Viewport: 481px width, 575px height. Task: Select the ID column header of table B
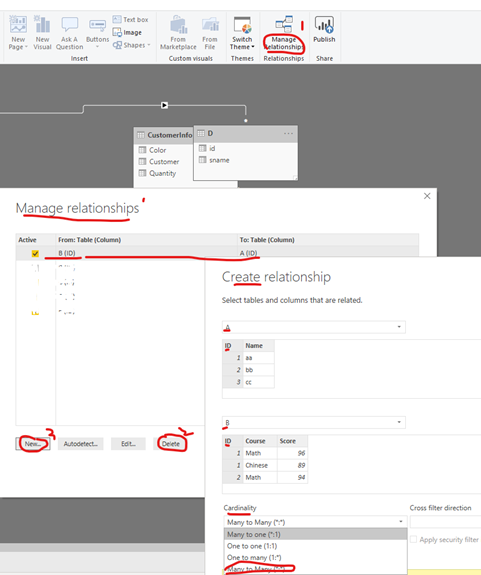coord(232,441)
